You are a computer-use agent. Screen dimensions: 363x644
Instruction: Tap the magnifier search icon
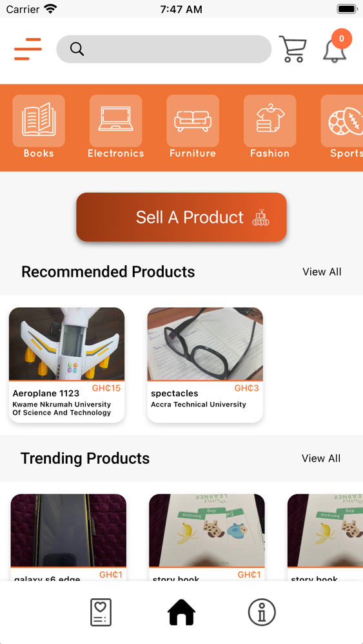pyautogui.click(x=77, y=49)
